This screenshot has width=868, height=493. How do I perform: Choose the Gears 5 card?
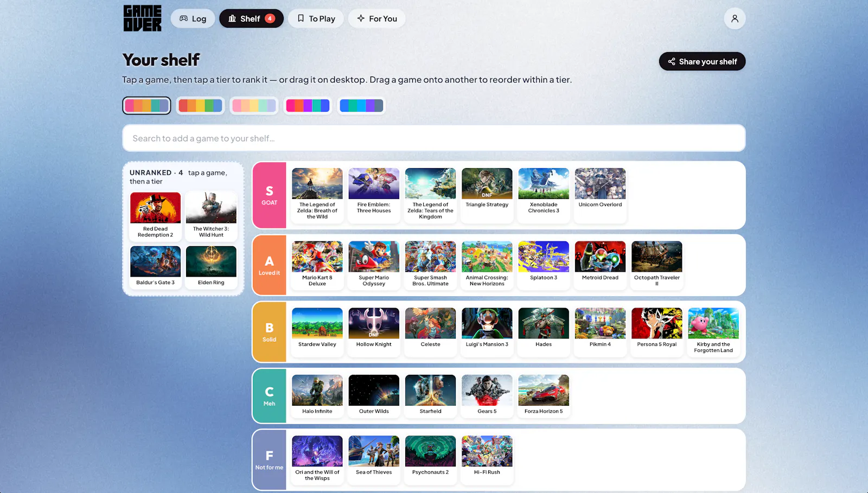pos(487,396)
